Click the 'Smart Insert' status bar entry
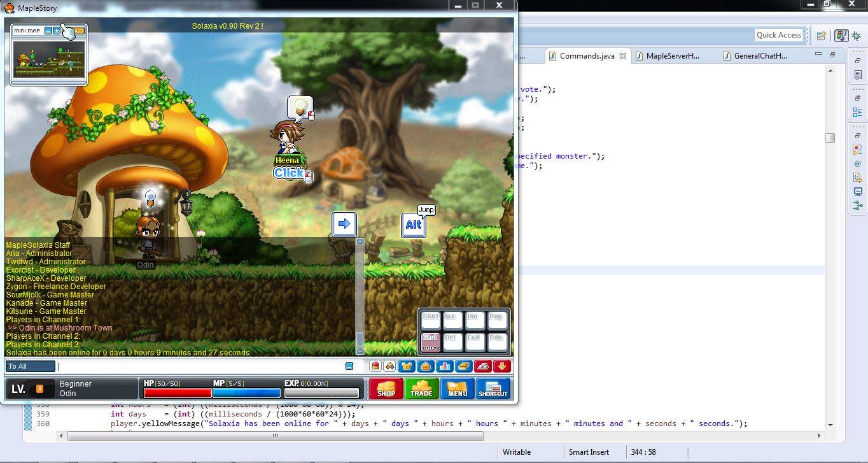 [x=589, y=452]
